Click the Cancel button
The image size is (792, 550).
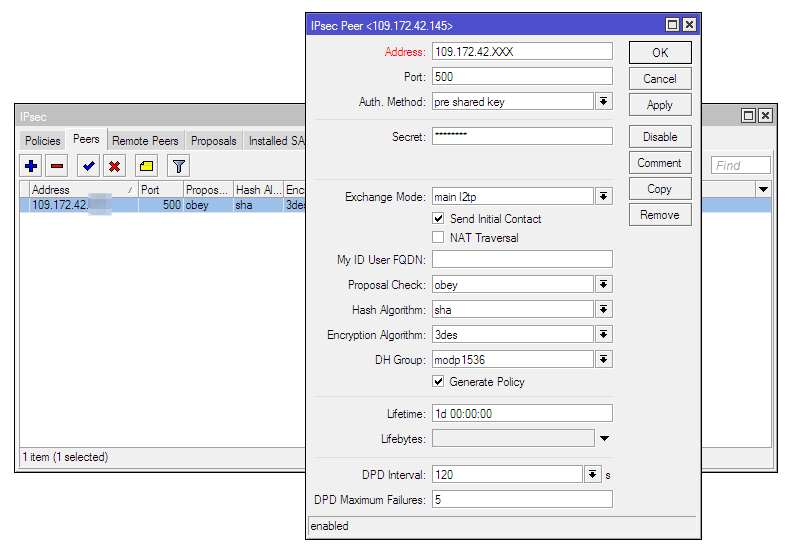tap(660, 79)
